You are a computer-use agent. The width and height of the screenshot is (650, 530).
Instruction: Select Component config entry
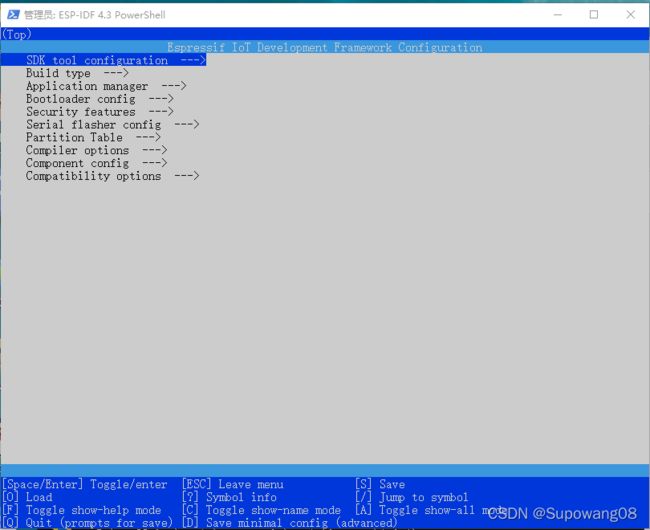(x=96, y=163)
